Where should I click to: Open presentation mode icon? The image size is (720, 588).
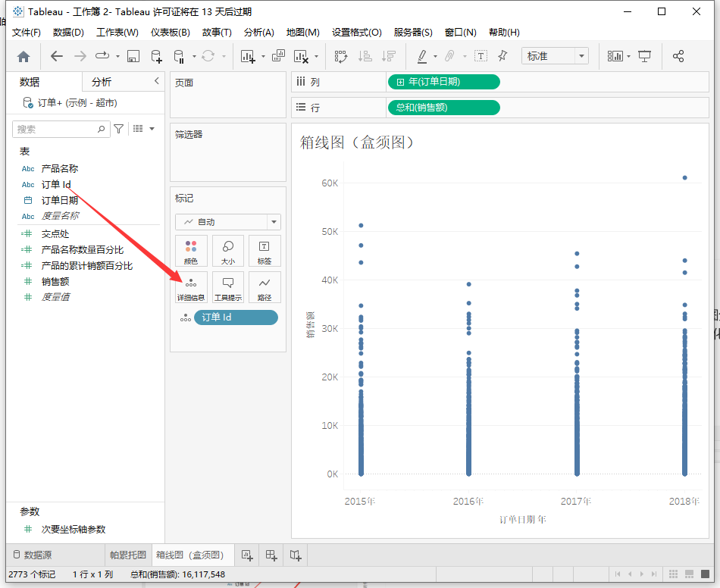[645, 57]
